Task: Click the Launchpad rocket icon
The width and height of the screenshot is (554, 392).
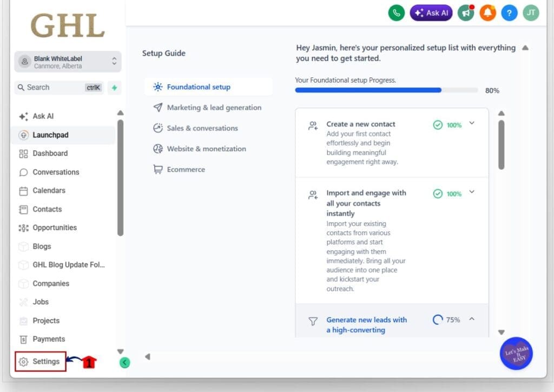Action: coord(23,135)
